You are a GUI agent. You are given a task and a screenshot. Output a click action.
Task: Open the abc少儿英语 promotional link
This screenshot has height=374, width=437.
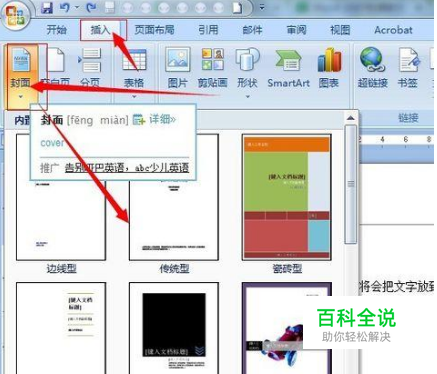pyautogui.click(x=127, y=167)
